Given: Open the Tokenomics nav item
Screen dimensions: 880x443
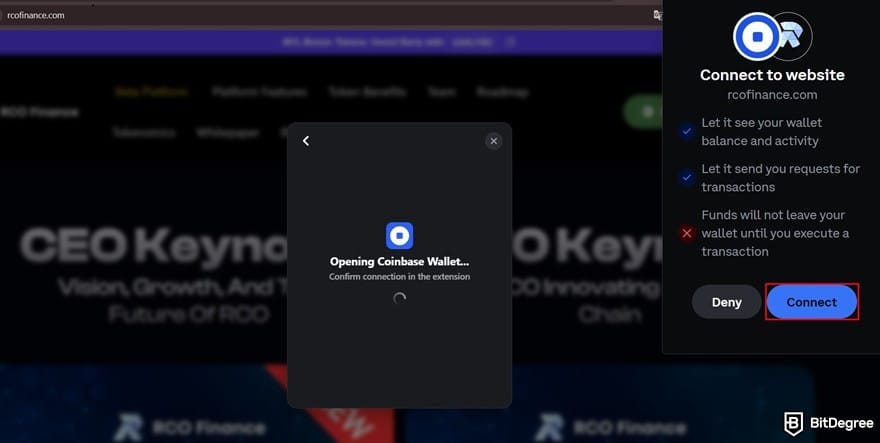Looking at the screenshot, I should (x=144, y=133).
